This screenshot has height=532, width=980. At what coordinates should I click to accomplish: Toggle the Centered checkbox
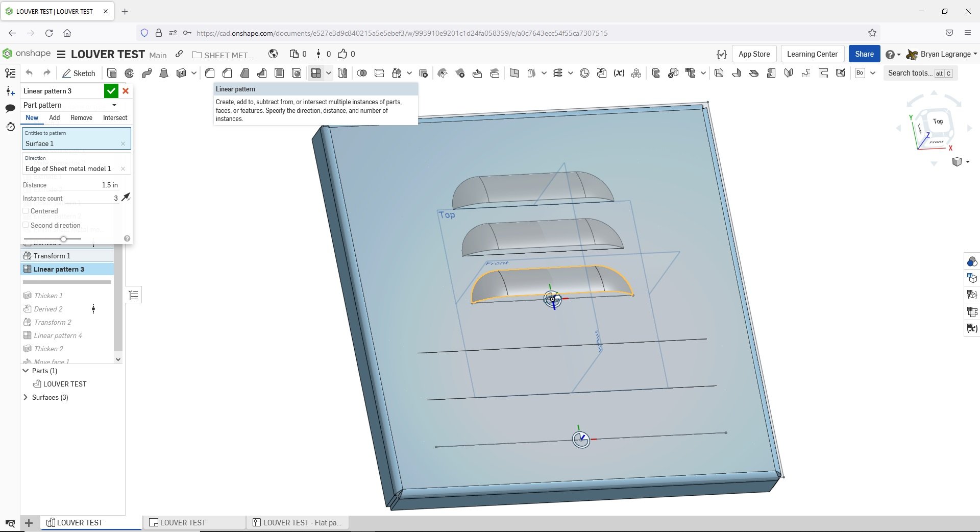click(x=26, y=211)
